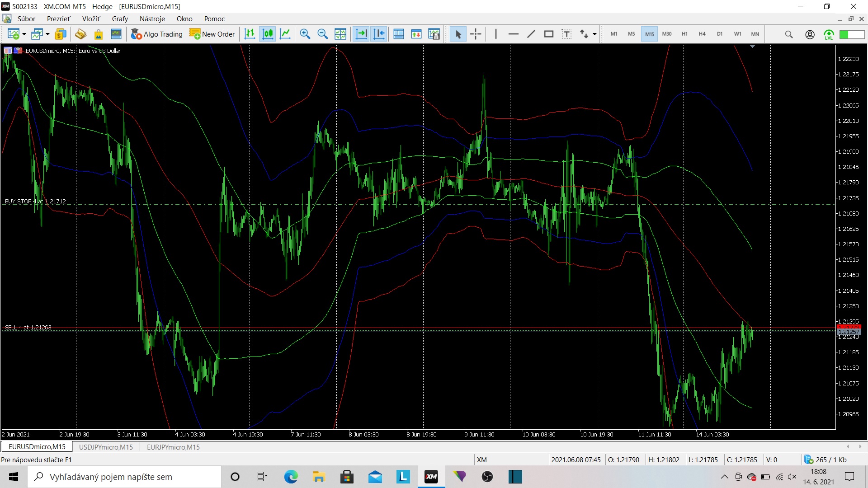Toggle chart shift from right edge
Viewport: 868px width, 488px height.
pyautogui.click(x=379, y=34)
